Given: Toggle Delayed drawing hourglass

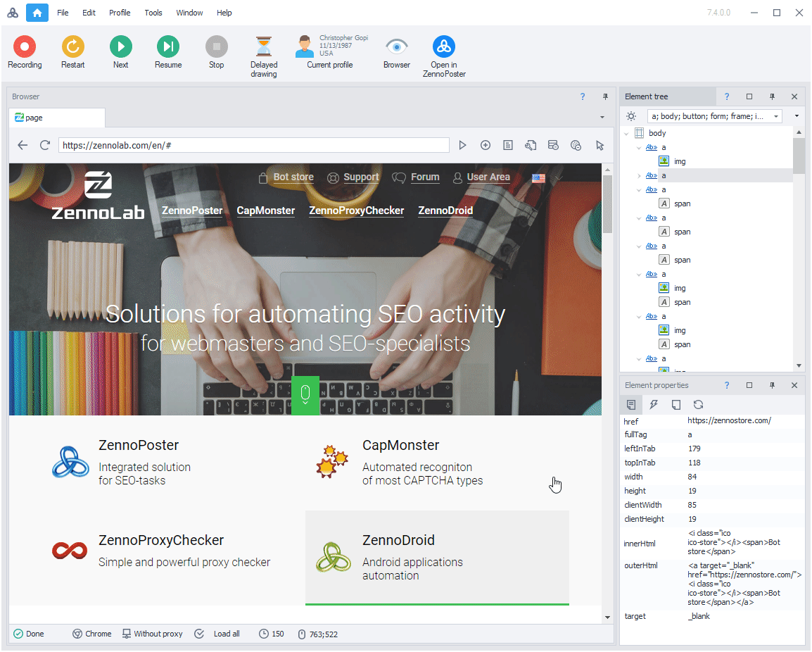Looking at the screenshot, I should 264,47.
